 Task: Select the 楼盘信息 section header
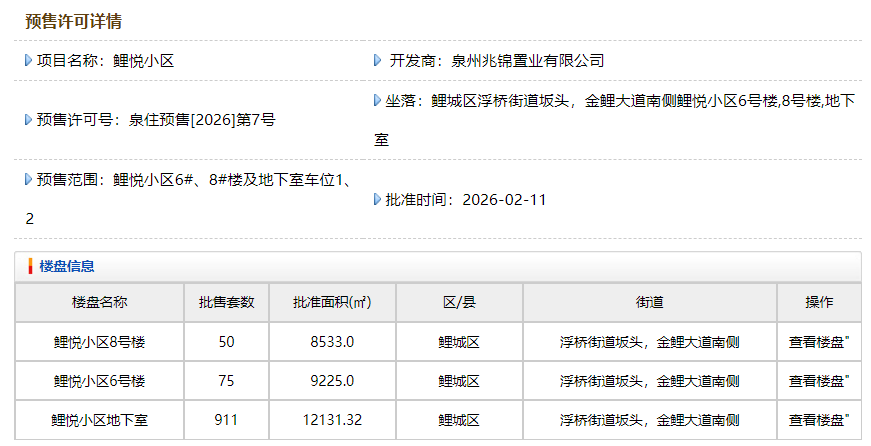tap(67, 266)
